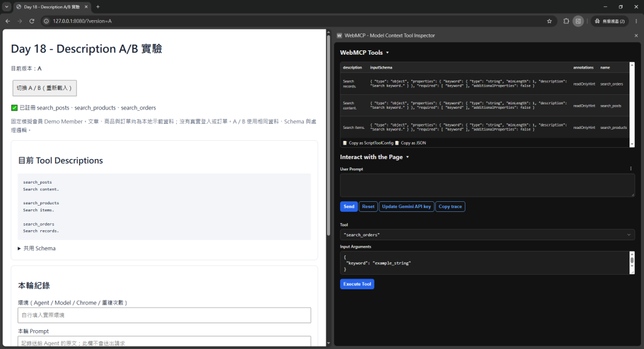Open new tab with plus icon
This screenshot has height=349, width=644.
coord(97,6)
